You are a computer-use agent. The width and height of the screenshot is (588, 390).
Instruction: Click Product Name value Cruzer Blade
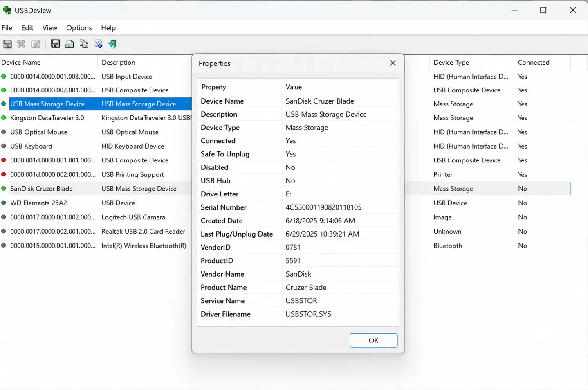coord(306,287)
